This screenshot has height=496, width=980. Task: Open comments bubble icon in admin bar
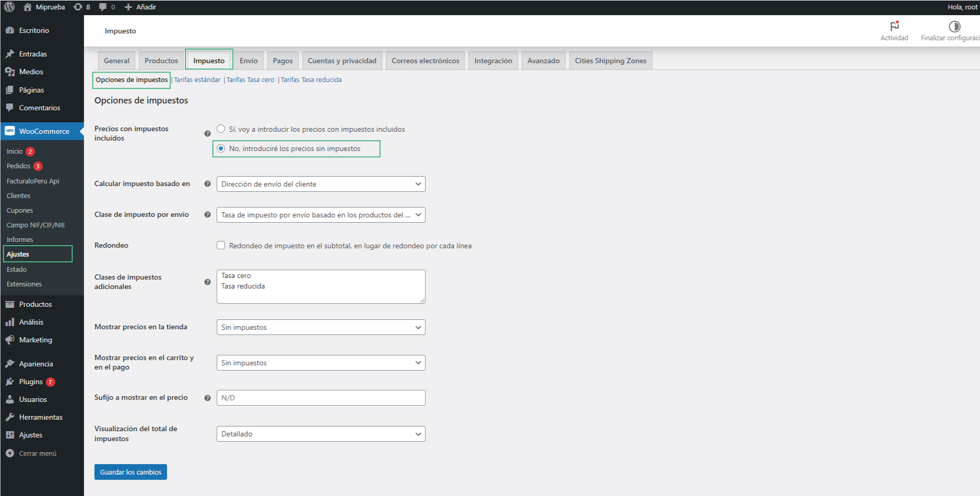point(103,7)
